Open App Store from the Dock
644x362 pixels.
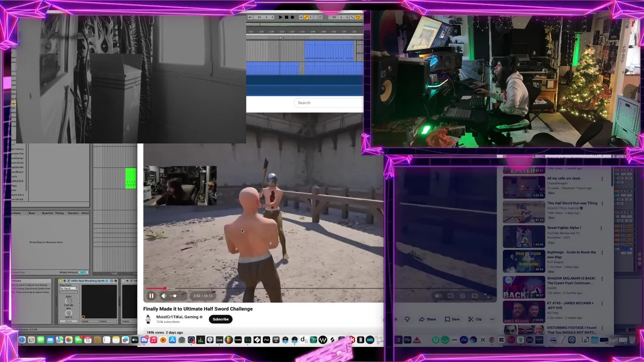pos(173,340)
